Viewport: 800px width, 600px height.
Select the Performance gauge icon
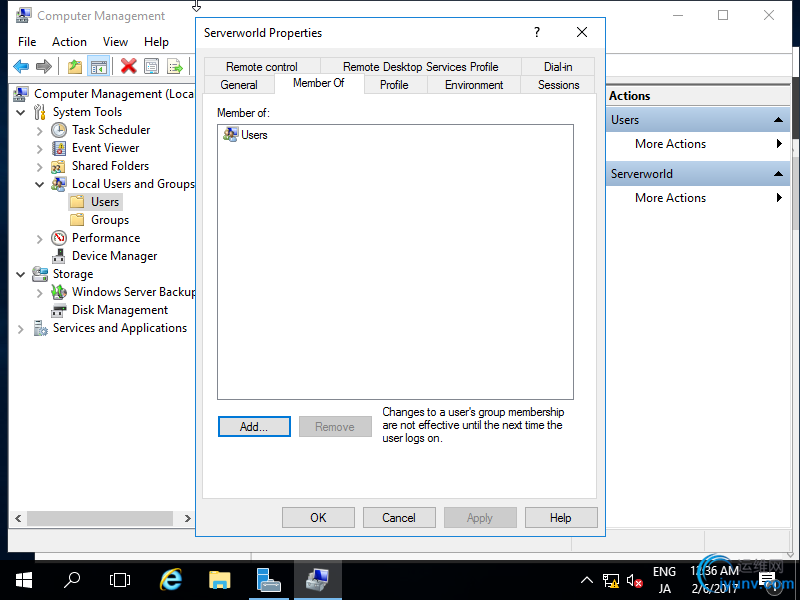tap(59, 238)
